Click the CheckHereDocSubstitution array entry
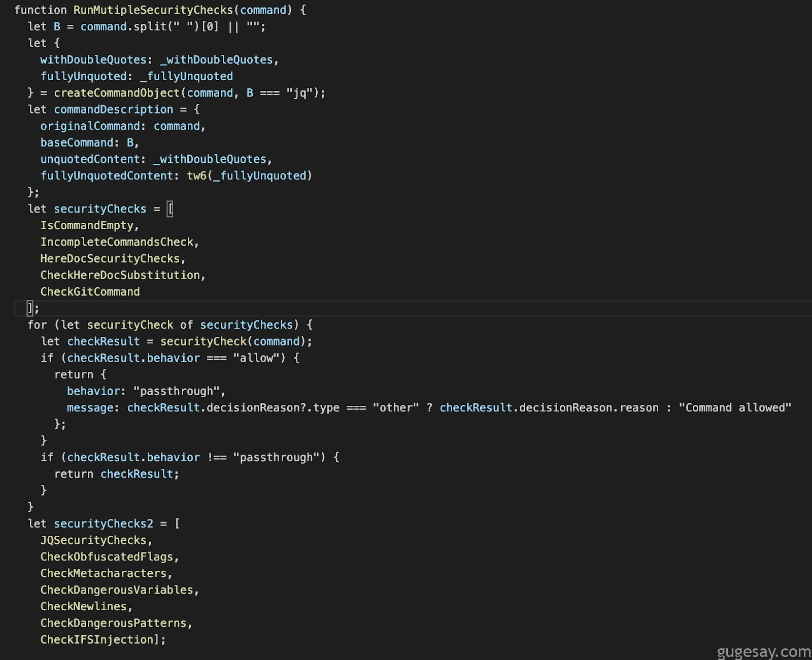 pyautogui.click(x=120, y=275)
